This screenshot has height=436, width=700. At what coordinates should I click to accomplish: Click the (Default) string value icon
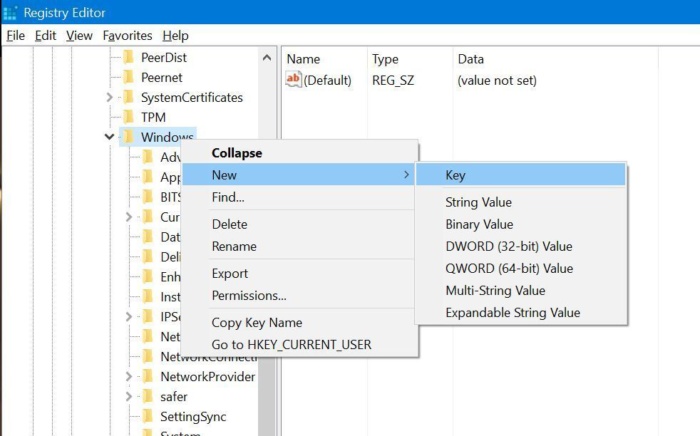(294, 80)
